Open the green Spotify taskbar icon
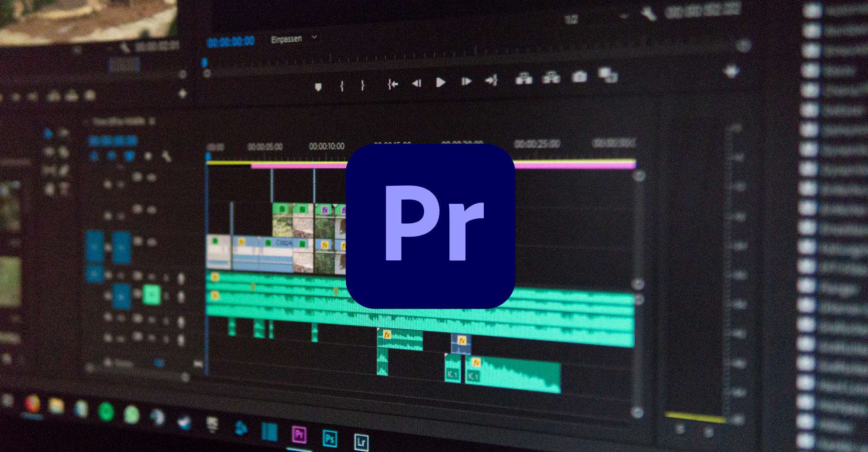The height and width of the screenshot is (452, 868). (x=105, y=412)
